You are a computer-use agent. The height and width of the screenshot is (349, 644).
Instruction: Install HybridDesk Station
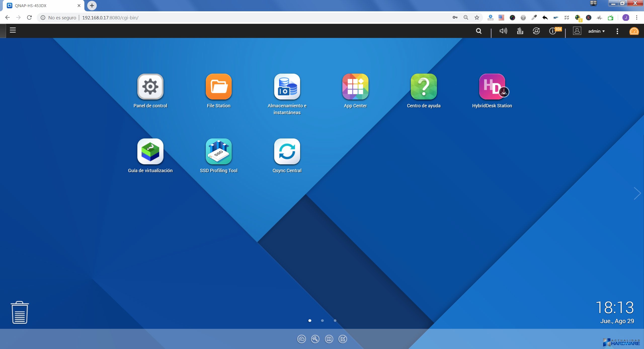point(492,87)
